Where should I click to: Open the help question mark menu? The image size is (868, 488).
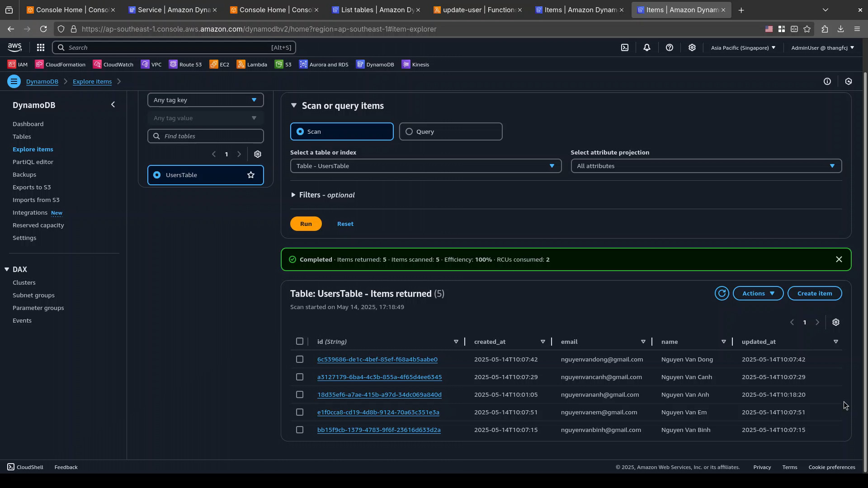tap(670, 47)
